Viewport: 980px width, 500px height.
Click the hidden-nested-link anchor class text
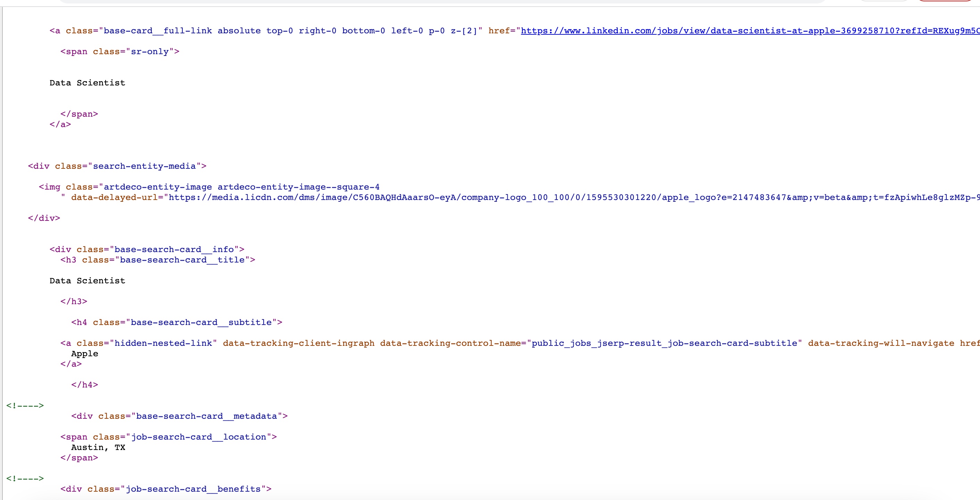click(163, 343)
